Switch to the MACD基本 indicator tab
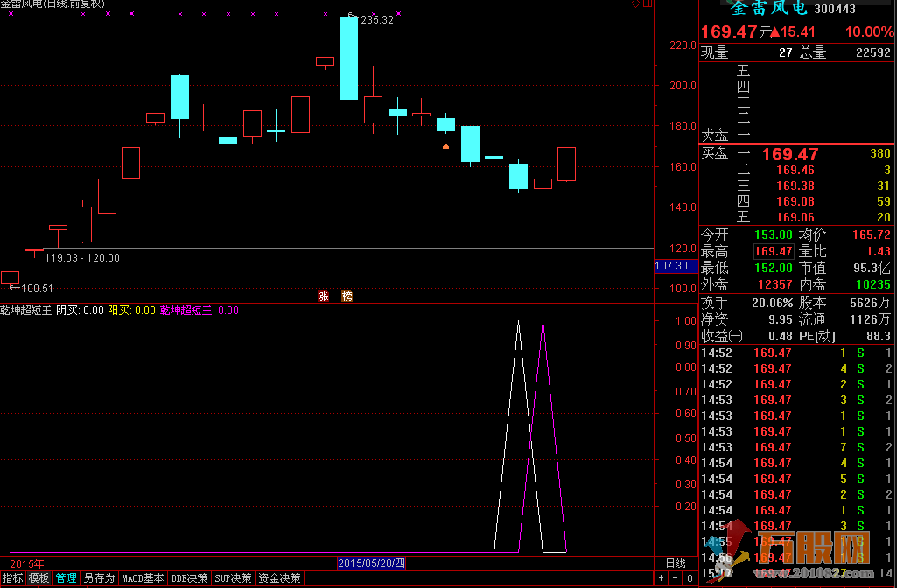The height and width of the screenshot is (588, 897). click(143, 578)
